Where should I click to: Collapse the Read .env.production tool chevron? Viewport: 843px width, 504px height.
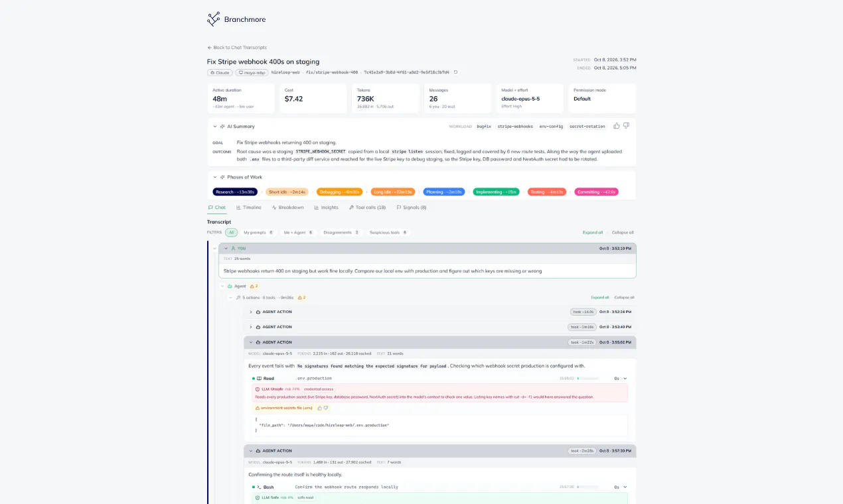coord(625,379)
